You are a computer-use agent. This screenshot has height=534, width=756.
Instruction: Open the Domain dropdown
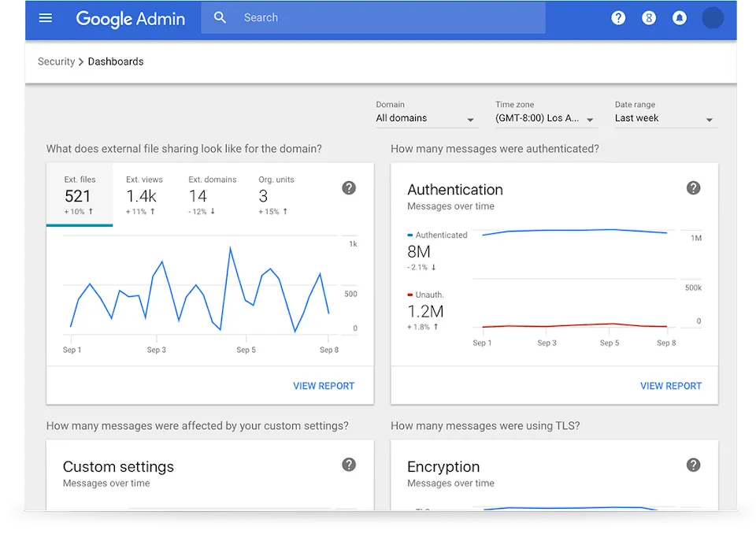tap(427, 119)
